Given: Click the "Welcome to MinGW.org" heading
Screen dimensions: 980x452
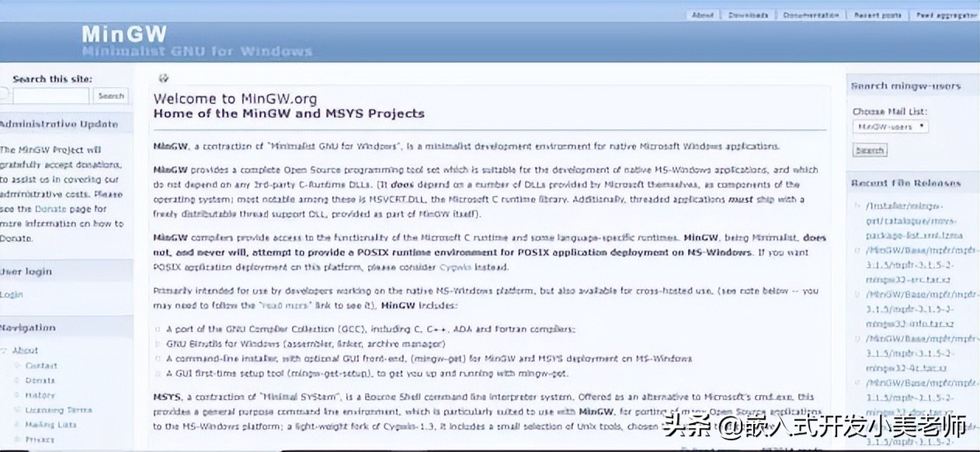Looking at the screenshot, I should (235, 99).
